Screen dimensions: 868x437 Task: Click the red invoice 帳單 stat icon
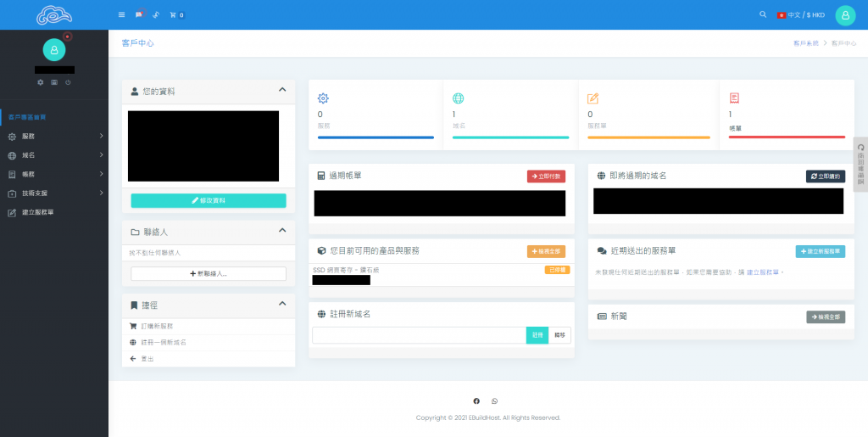(734, 98)
